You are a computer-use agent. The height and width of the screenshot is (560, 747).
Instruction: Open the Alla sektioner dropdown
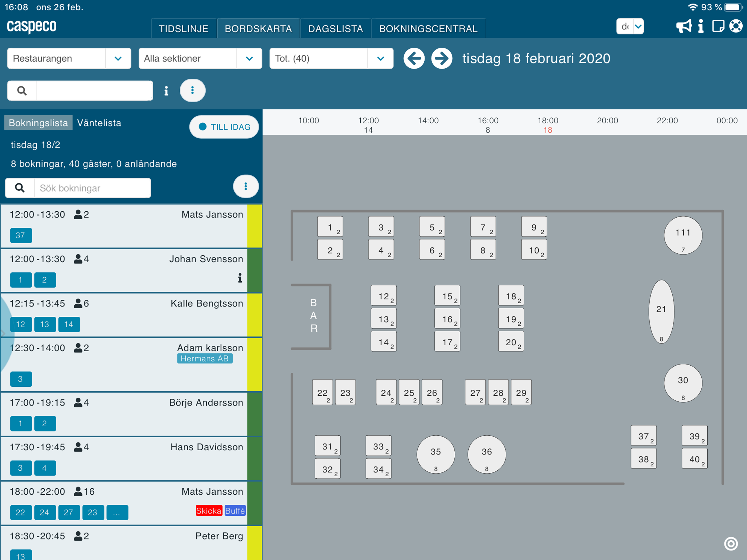coord(200,59)
